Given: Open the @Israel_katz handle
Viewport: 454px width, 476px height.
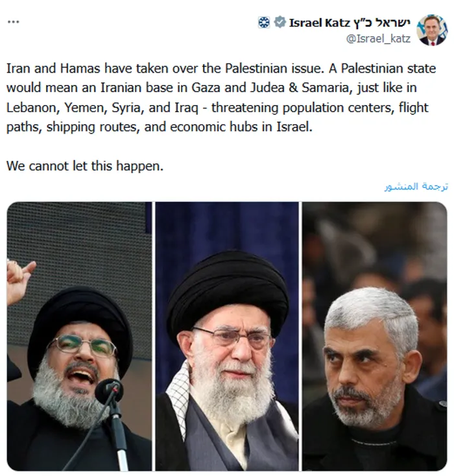Looking at the screenshot, I should click(378, 39).
